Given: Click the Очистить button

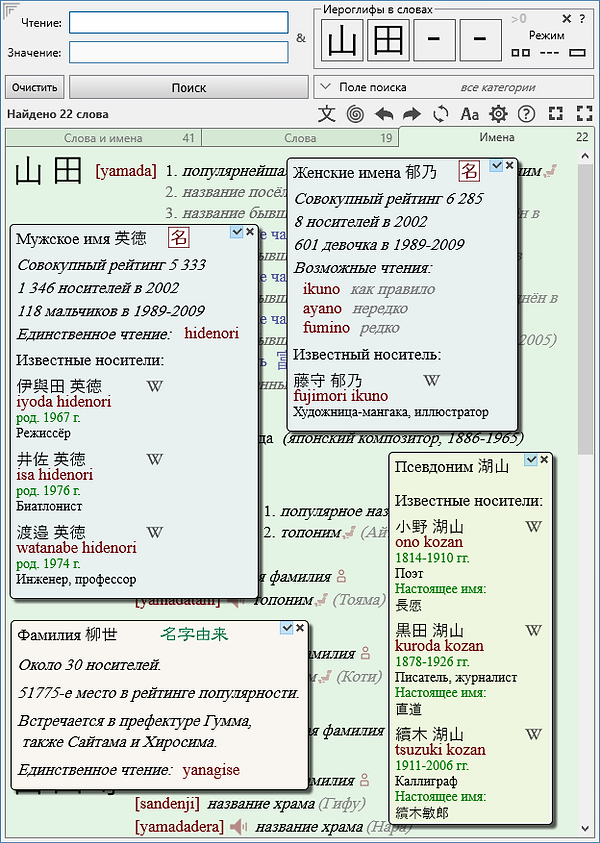Looking at the screenshot, I should [35, 88].
